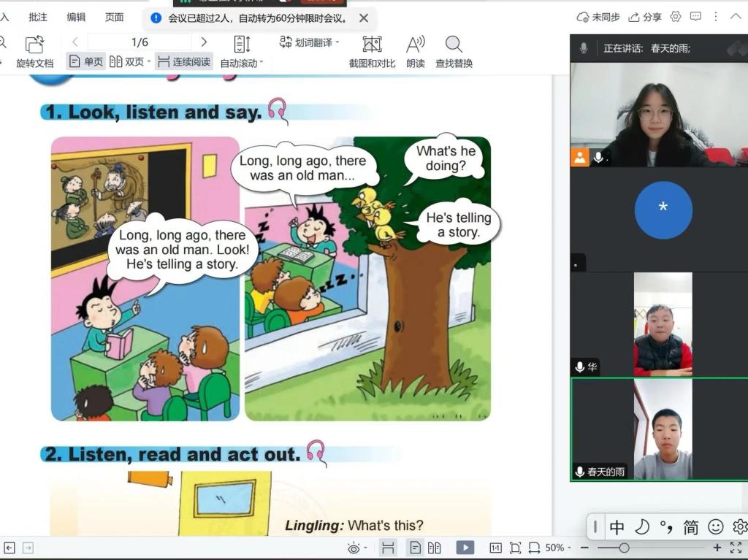Click the Auto Scroll (自动滚动) icon
This screenshot has height=560, width=748.
tap(242, 45)
